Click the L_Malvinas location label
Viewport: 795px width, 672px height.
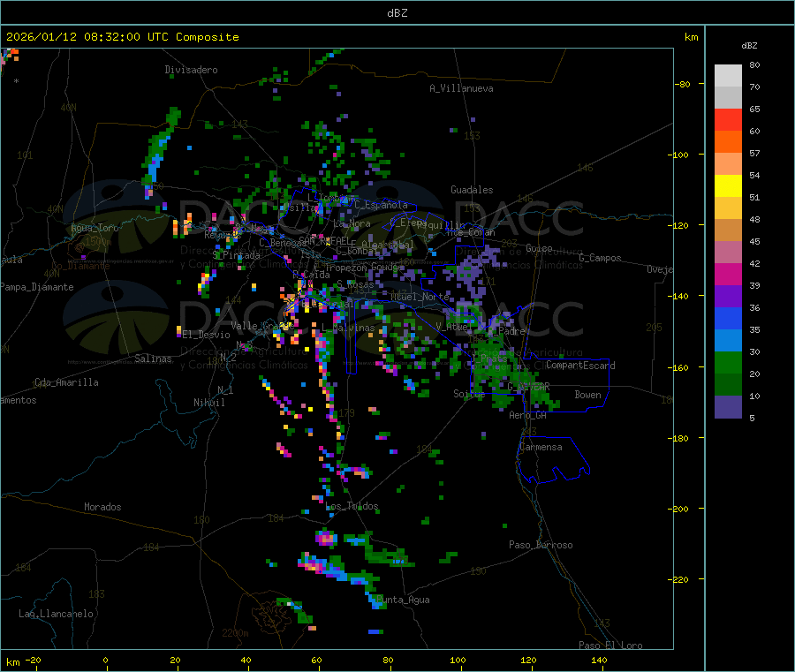tap(349, 328)
